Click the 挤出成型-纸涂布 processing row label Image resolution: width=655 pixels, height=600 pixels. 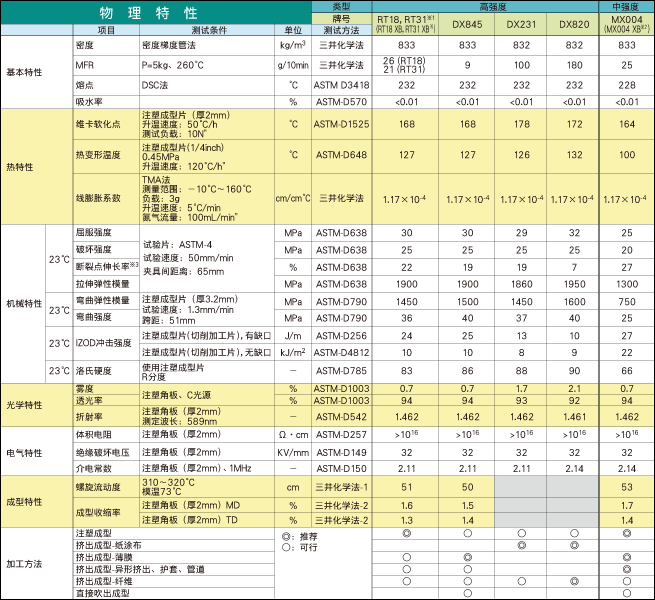tap(109, 545)
